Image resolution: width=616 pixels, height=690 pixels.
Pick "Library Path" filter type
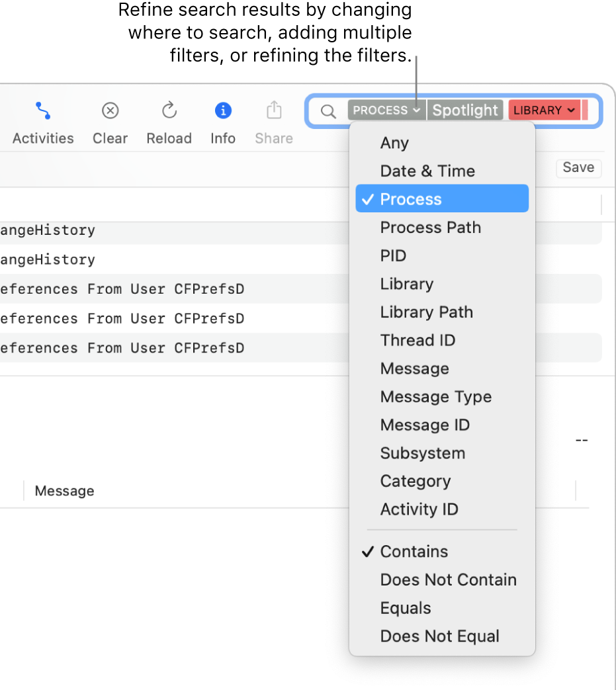pos(427,312)
